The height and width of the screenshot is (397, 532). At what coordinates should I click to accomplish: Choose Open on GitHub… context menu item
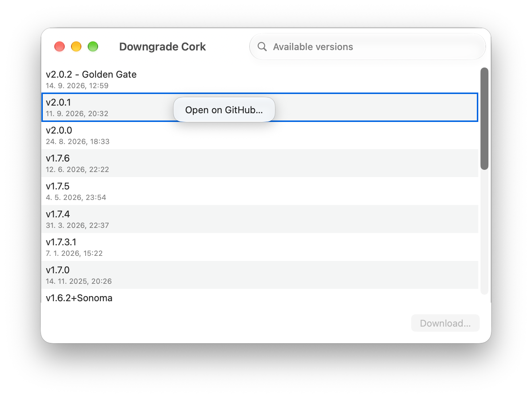click(224, 110)
